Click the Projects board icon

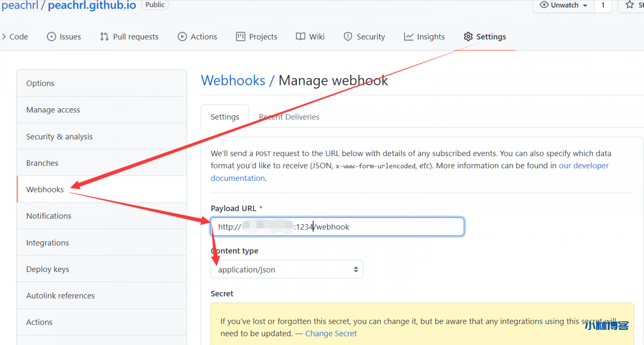tap(240, 37)
